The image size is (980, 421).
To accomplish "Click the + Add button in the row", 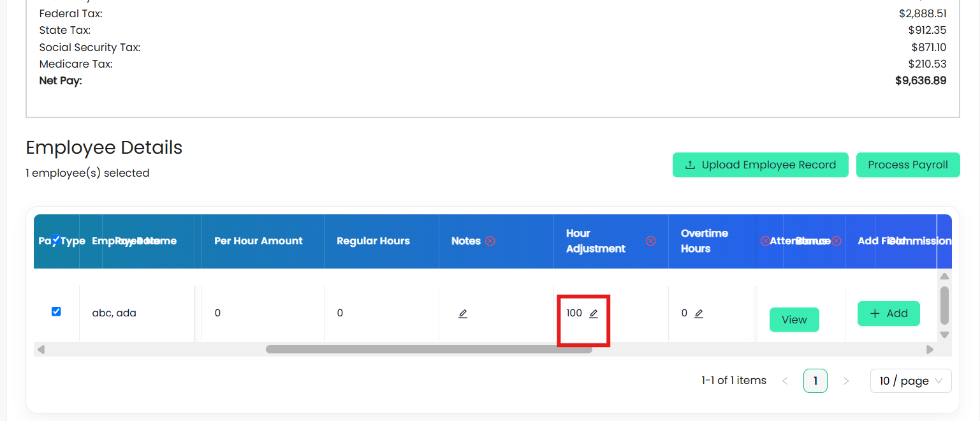I will [x=889, y=313].
